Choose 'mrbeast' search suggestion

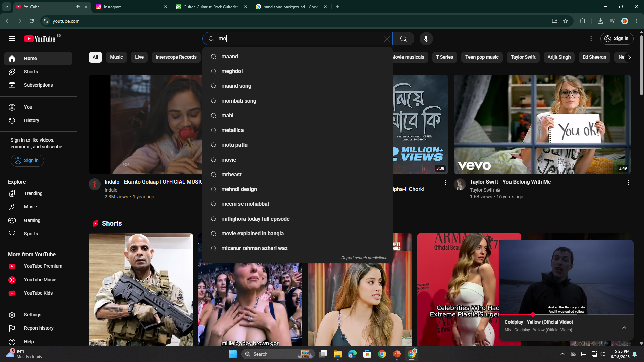point(297,175)
